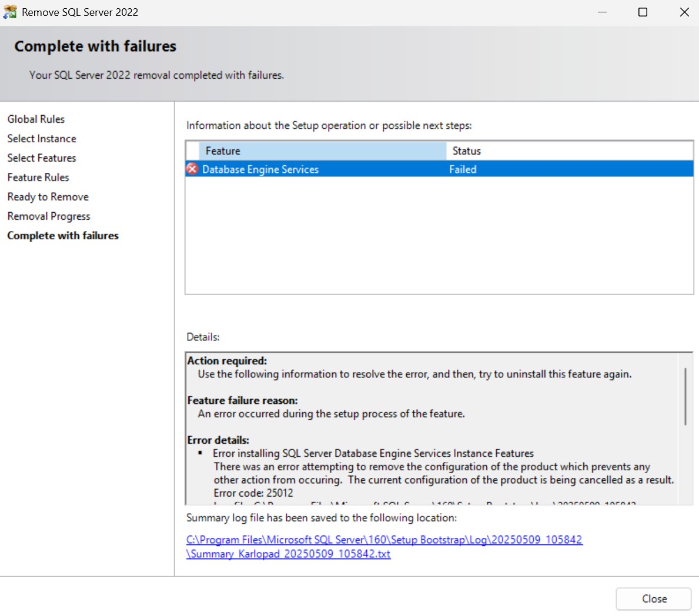
Task: Click the Close button
Action: (654, 598)
